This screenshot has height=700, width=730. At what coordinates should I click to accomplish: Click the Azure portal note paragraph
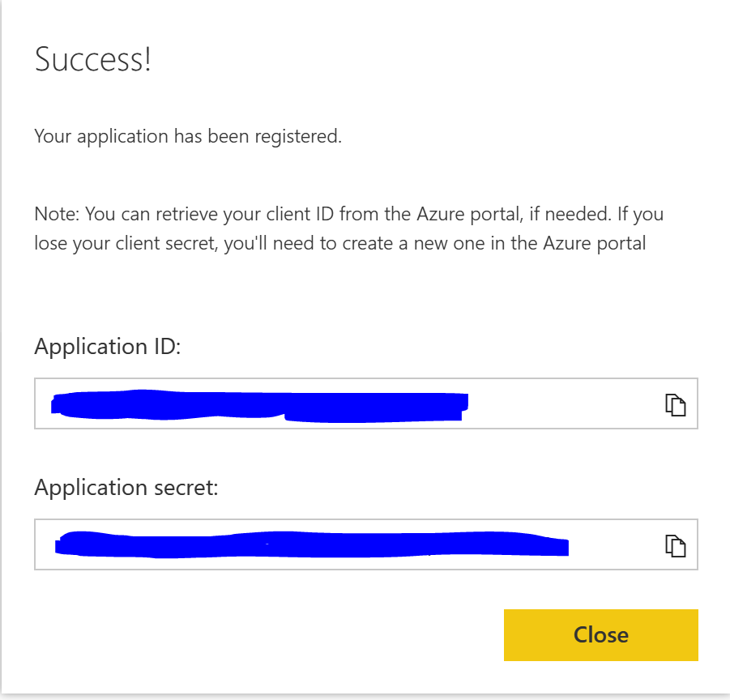pos(348,228)
